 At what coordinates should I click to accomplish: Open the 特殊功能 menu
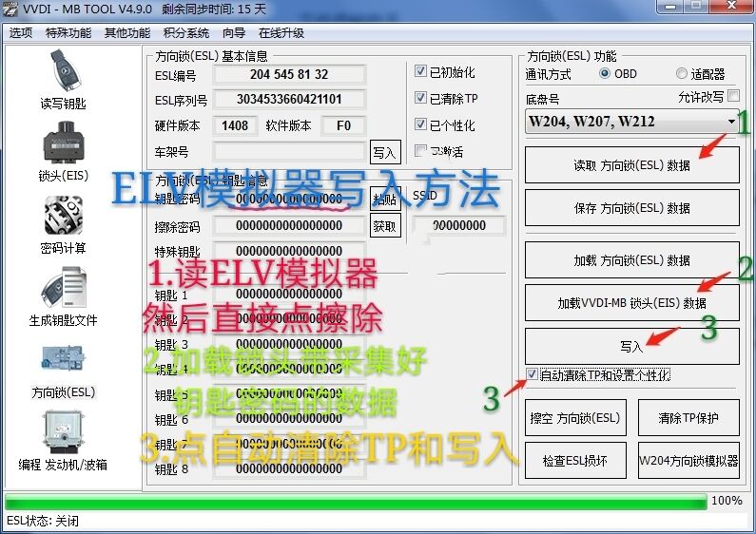pyautogui.click(x=68, y=33)
